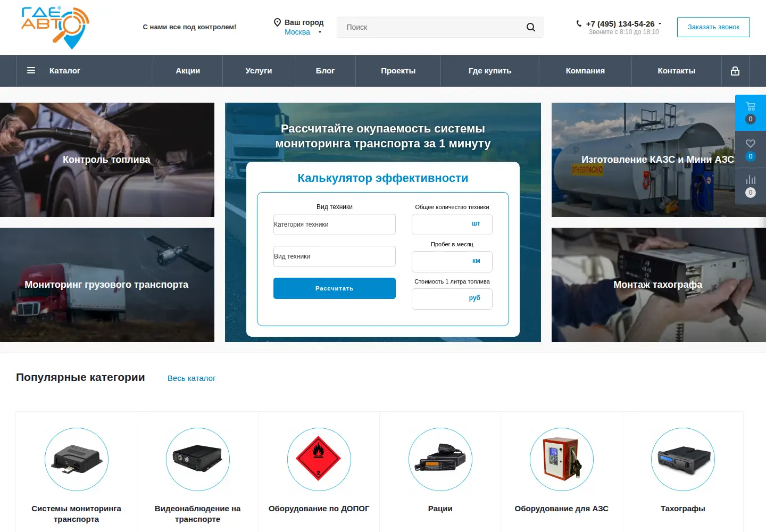Click the Москва city link
766x532 pixels.
(x=297, y=32)
